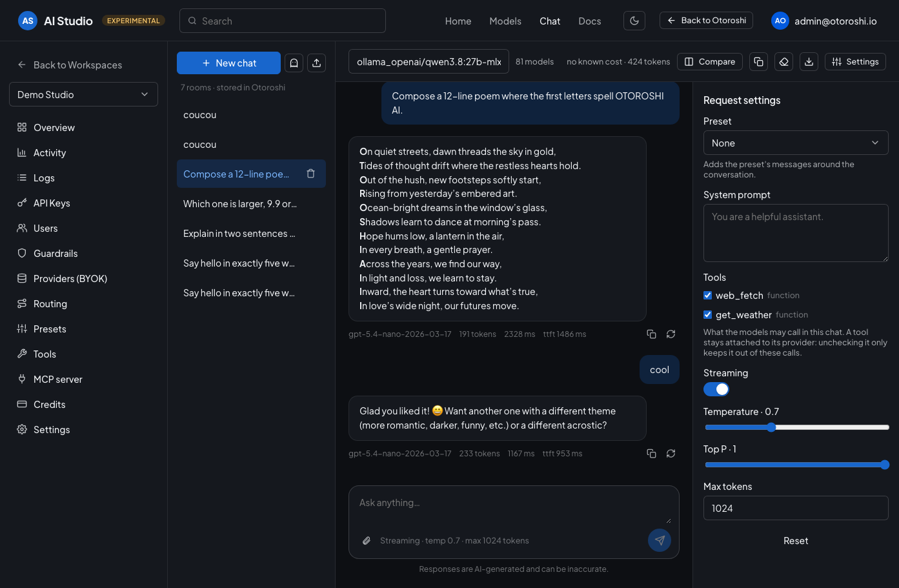Click the System prompt text area
Viewport: 899px width, 588px height.
tap(796, 233)
